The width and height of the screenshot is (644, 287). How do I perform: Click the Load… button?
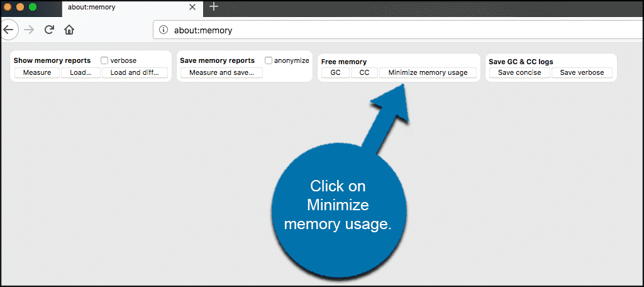point(81,72)
